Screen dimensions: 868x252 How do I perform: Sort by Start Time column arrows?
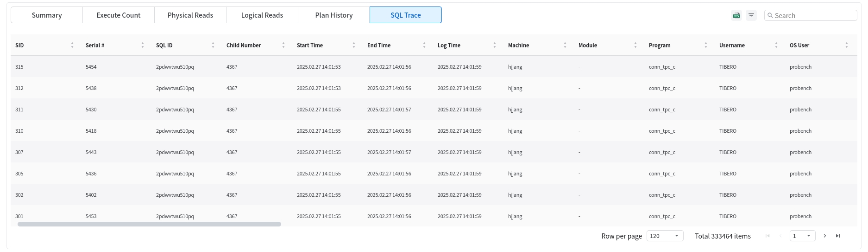354,45
